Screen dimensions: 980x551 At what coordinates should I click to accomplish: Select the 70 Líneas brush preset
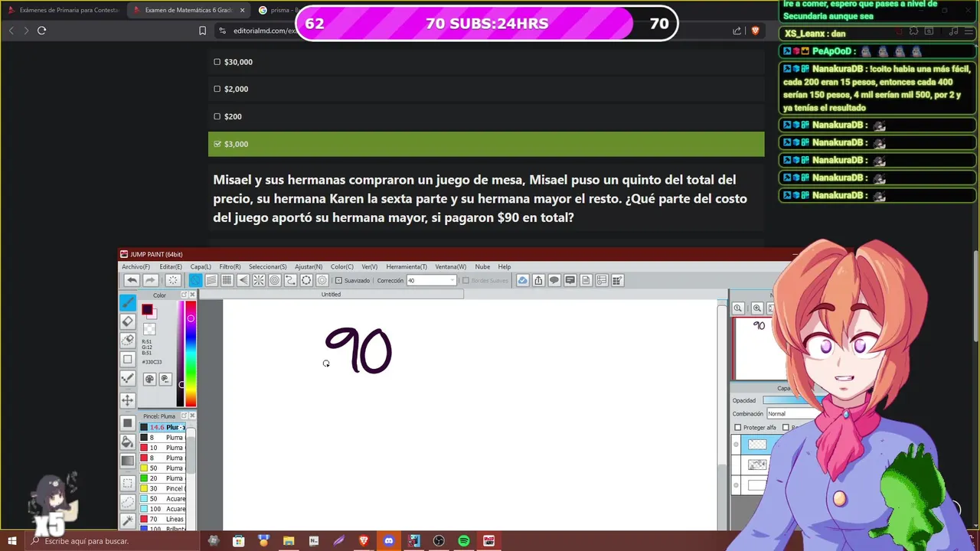[x=163, y=519]
